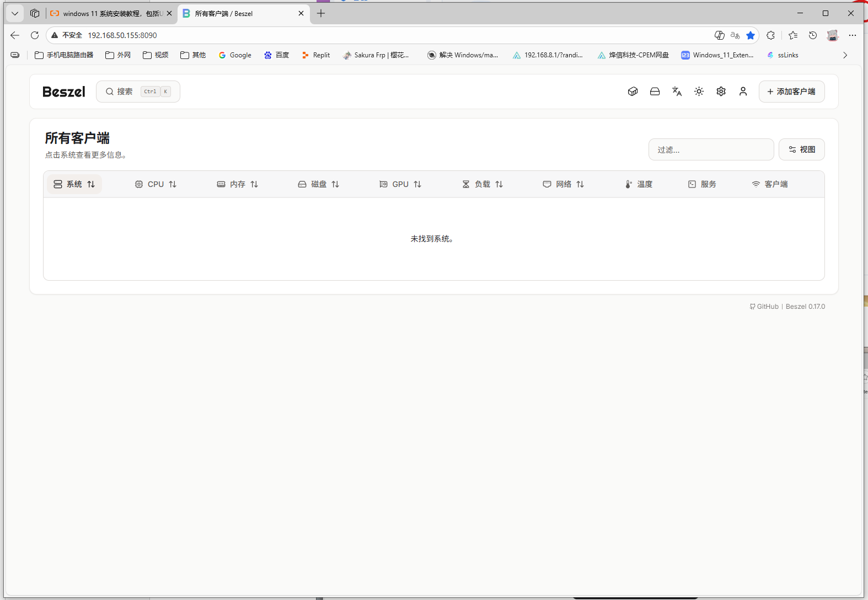Open the container/box icon in Beszel header
The image size is (868, 600).
pos(633,92)
